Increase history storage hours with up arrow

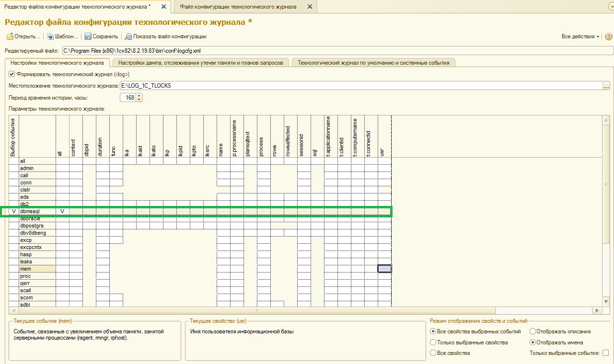pos(139,96)
